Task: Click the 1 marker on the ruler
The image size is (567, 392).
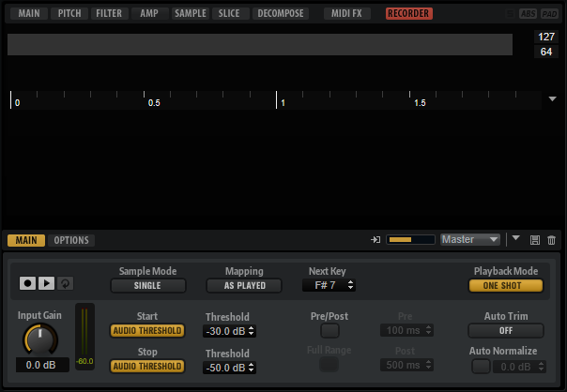Action: 283,103
